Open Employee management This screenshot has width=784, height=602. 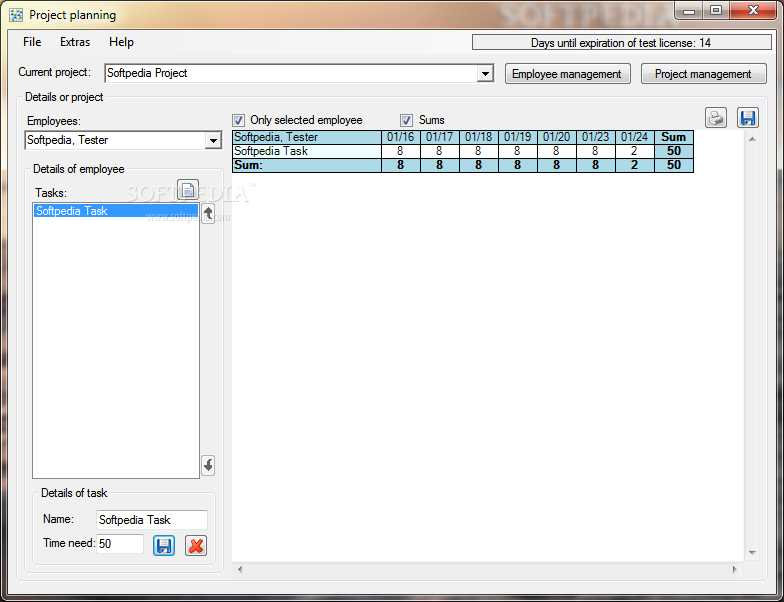click(x=568, y=74)
